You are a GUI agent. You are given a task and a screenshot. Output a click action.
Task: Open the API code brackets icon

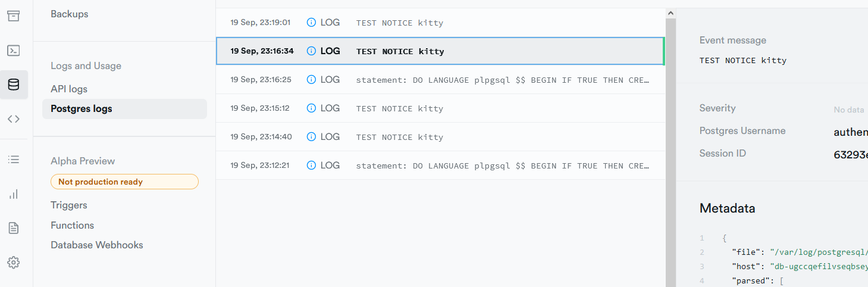(13, 118)
